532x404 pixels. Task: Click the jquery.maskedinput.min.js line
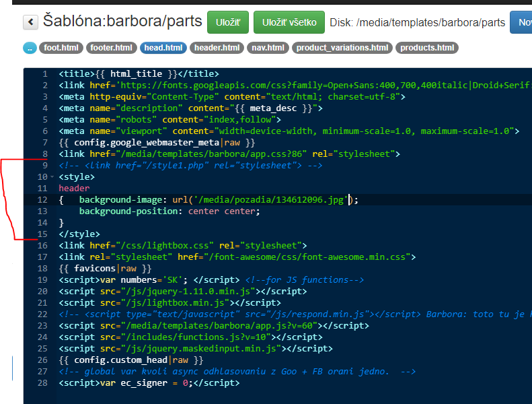[196, 349]
